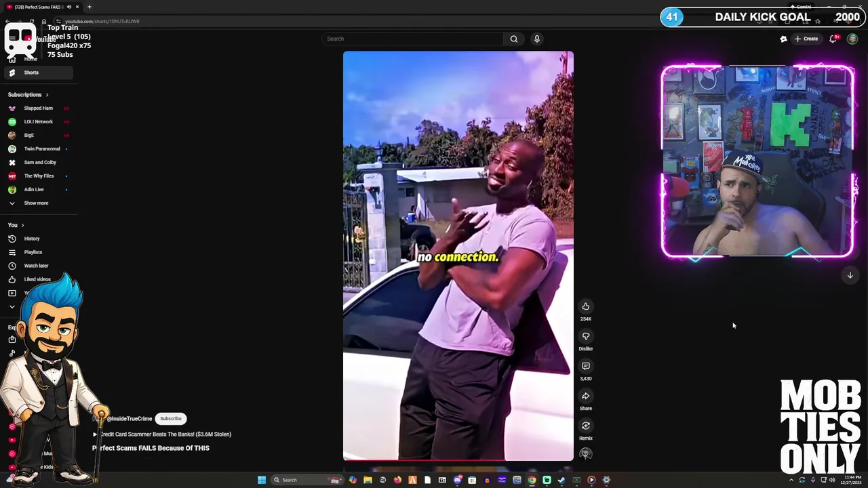Go to next Short with down arrow
Image resolution: width=868 pixels, height=488 pixels.
tap(850, 275)
